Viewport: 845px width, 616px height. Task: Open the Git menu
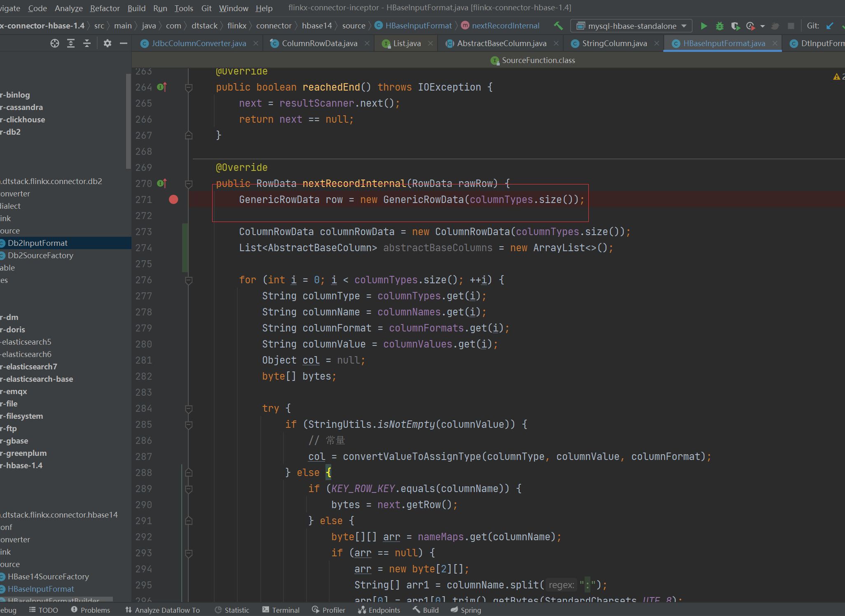pyautogui.click(x=206, y=8)
